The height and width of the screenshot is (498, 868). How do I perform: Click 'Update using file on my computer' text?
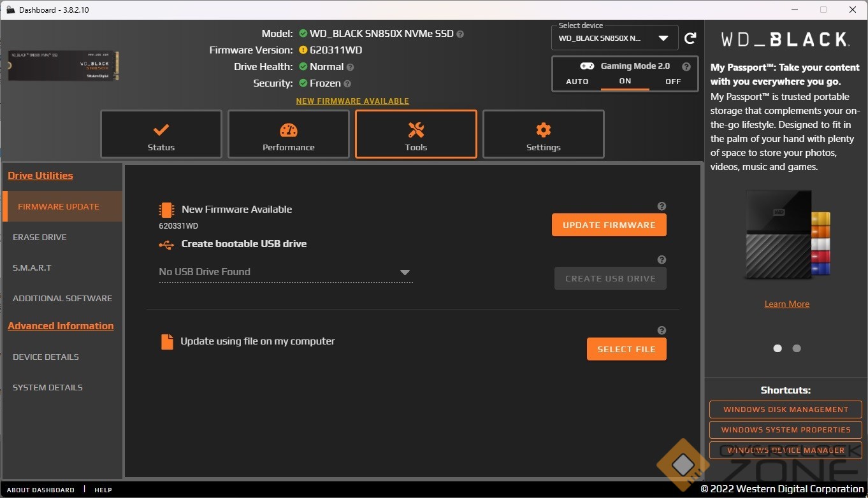257,341
